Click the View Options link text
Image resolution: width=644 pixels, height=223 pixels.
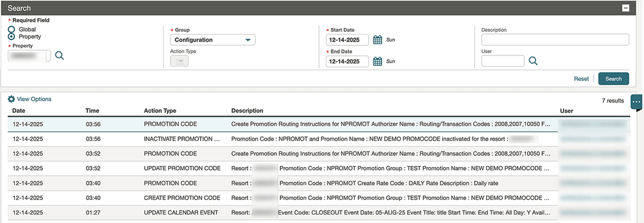(34, 99)
